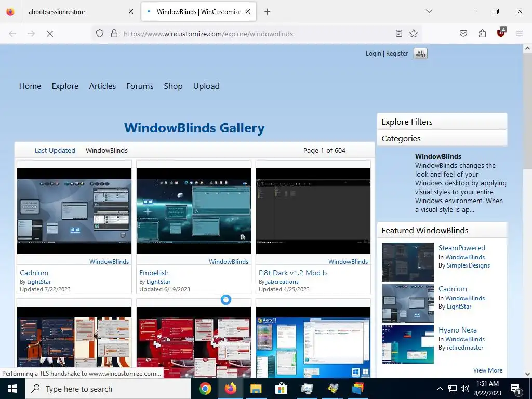This screenshot has height=399, width=532.
Task: Click the address bar URL
Action: tap(208, 34)
